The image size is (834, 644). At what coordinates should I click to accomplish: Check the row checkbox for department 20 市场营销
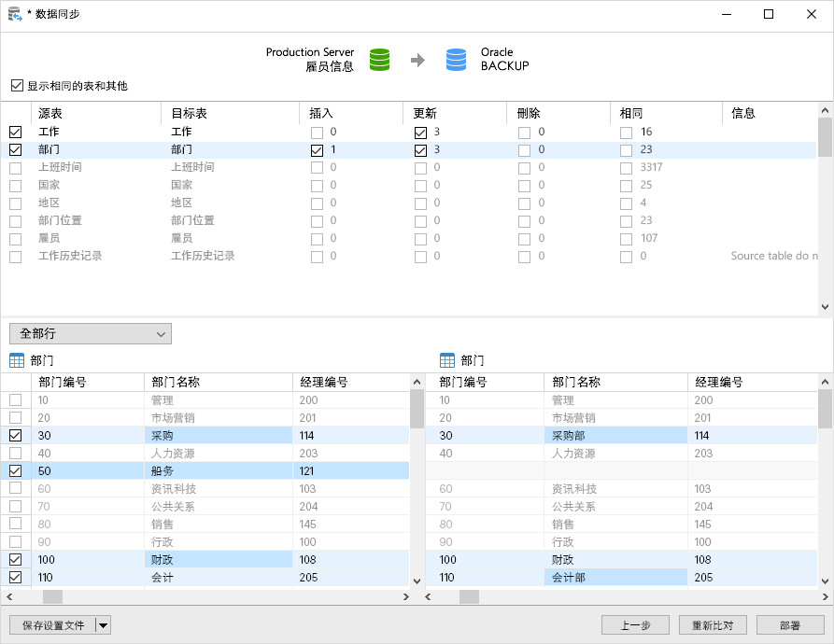click(x=14, y=417)
